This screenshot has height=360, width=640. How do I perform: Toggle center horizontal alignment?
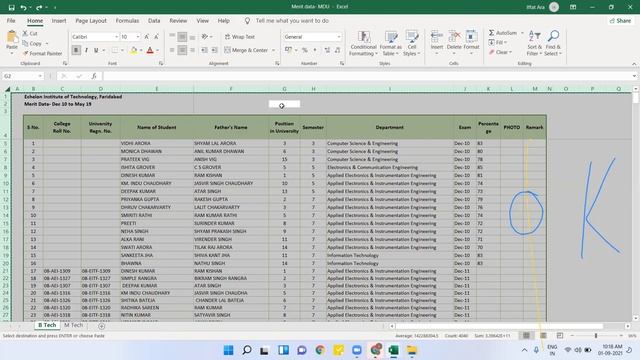[x=182, y=50]
